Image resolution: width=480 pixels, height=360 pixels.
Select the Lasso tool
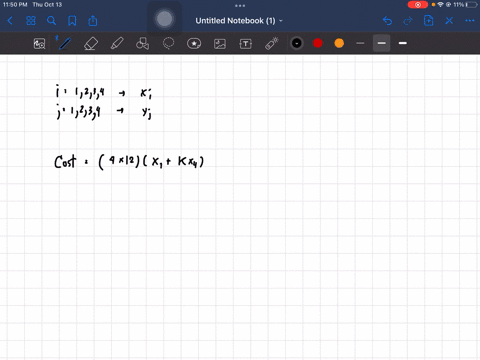(x=168, y=44)
